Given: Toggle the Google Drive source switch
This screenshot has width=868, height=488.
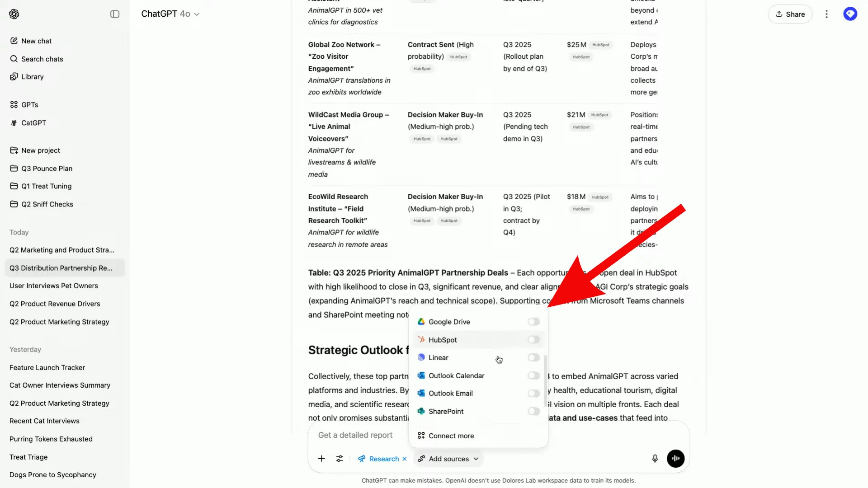Looking at the screenshot, I should tap(533, 322).
